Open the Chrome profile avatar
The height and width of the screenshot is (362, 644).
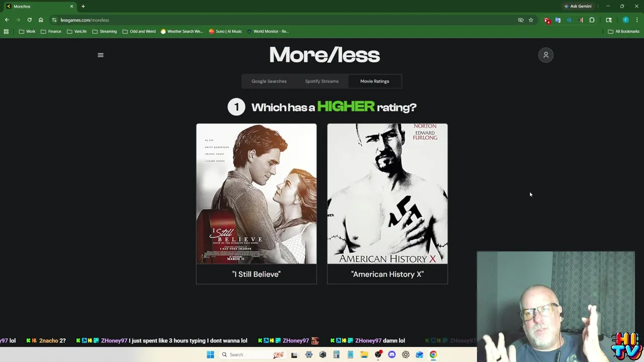(x=626, y=20)
